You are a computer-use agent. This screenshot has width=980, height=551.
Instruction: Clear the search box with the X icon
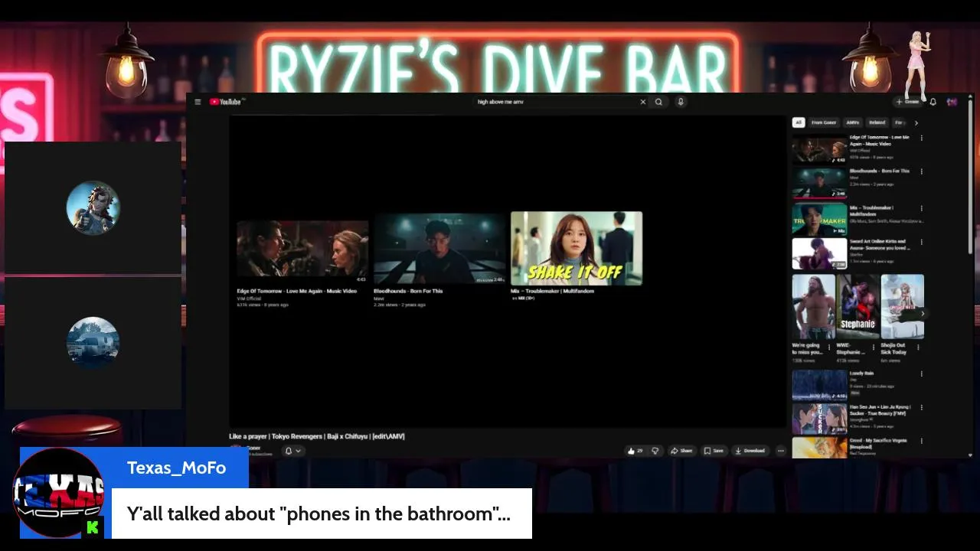coord(642,102)
